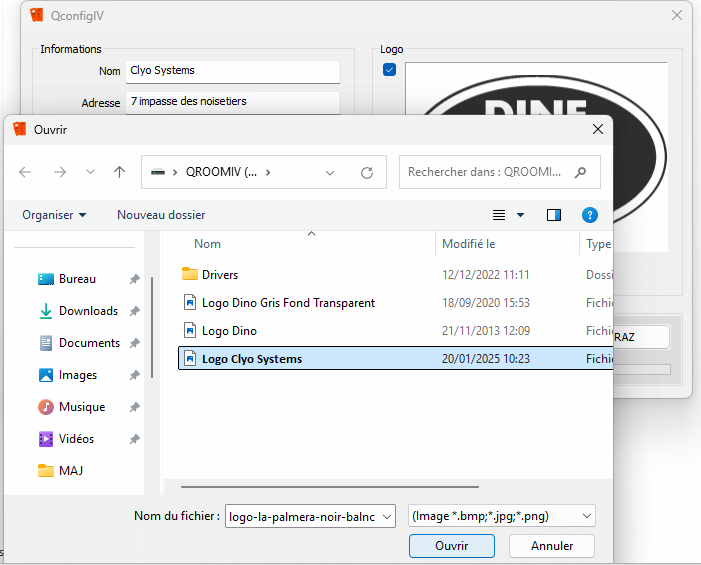Click Nouveau dossier in toolbar
Screen dimensions: 701x565
(161, 215)
